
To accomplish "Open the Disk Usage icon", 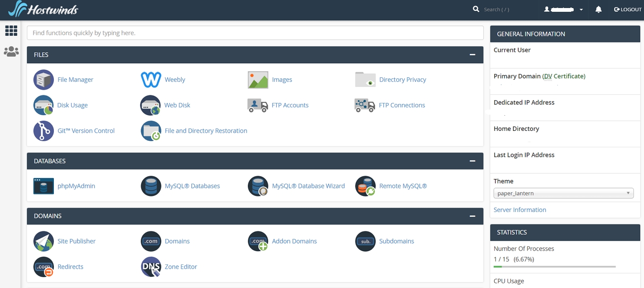I will [43, 105].
